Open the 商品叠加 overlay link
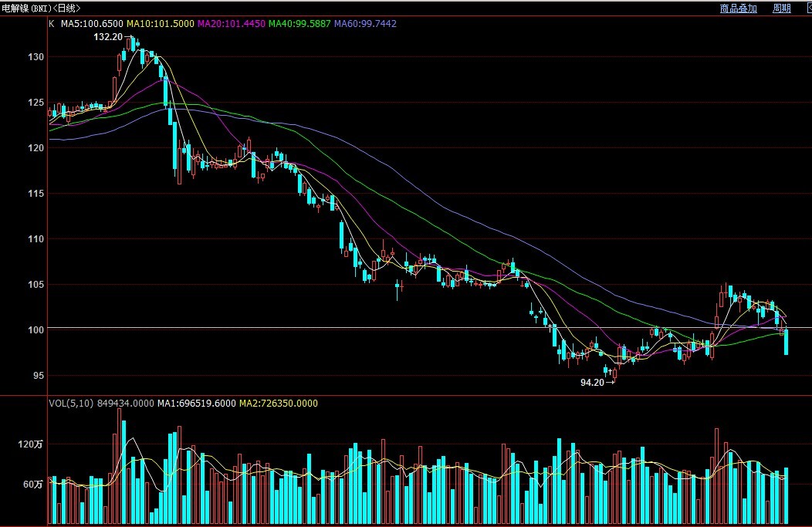This screenshot has height=527, width=812. 739,8
